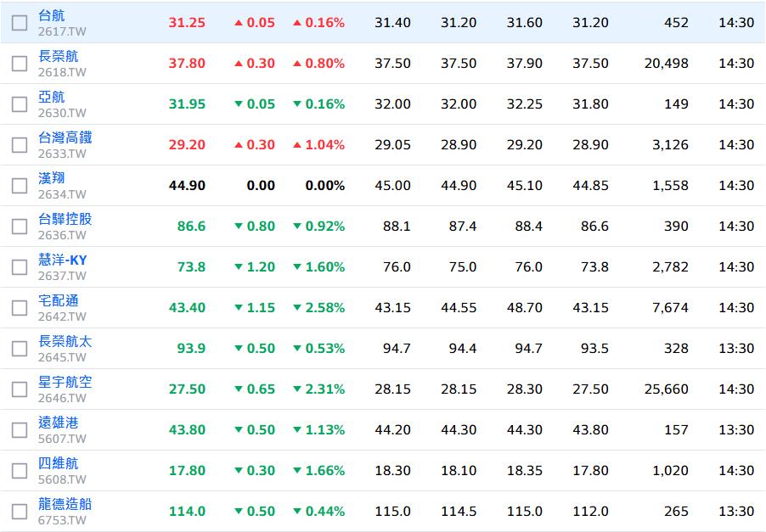Select the 1.60% change for 慧洋-KY
The height and width of the screenshot is (532, 766).
[x=319, y=267]
